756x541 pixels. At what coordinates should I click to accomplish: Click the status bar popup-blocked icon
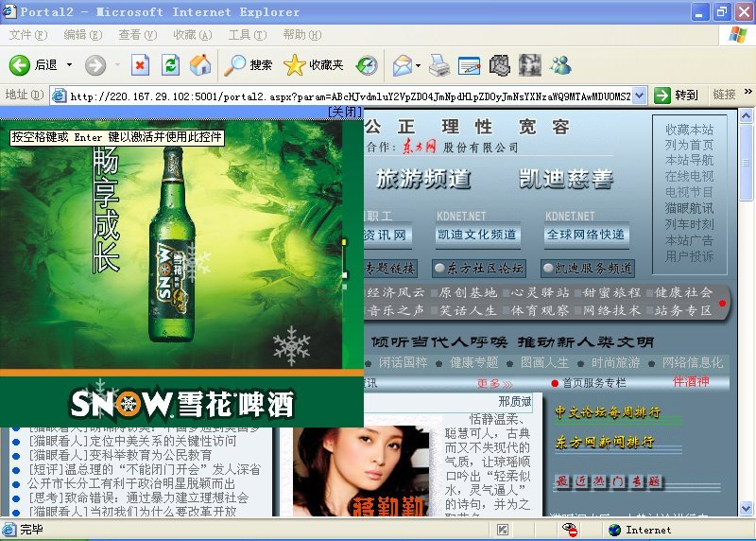(x=502, y=530)
